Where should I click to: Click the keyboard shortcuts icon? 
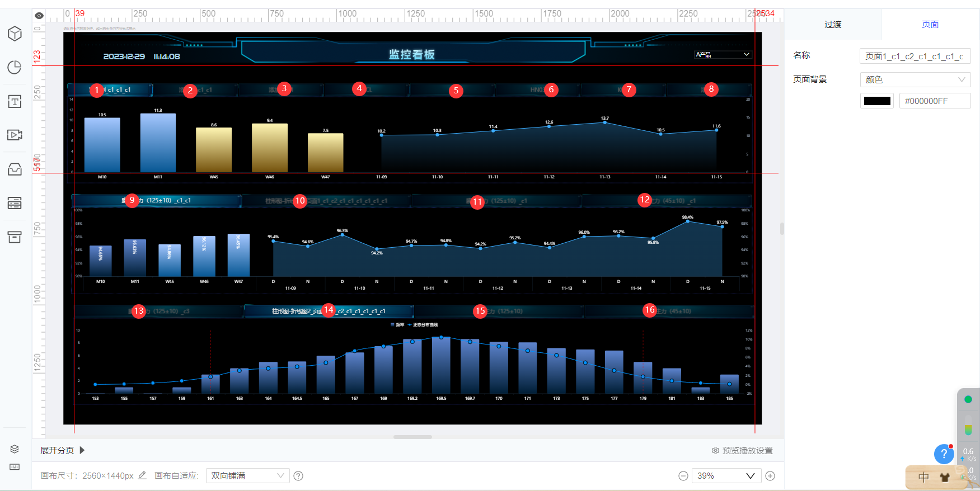point(15,467)
